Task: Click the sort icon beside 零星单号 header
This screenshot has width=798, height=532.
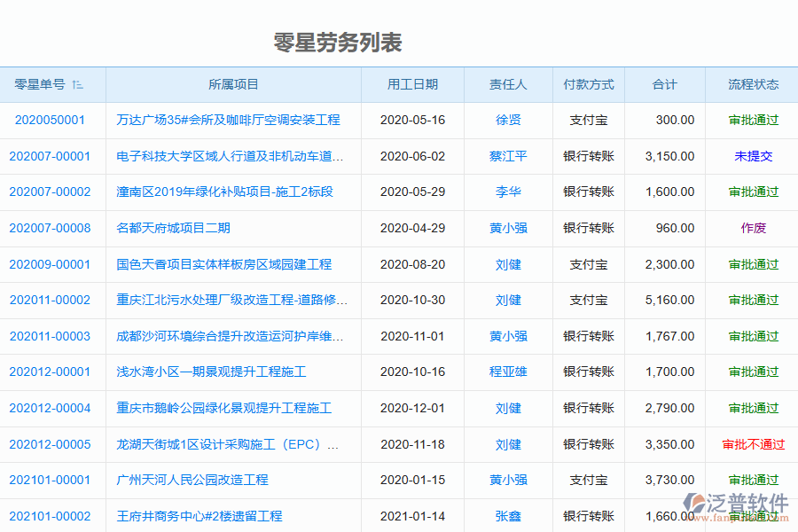Action: [78, 83]
